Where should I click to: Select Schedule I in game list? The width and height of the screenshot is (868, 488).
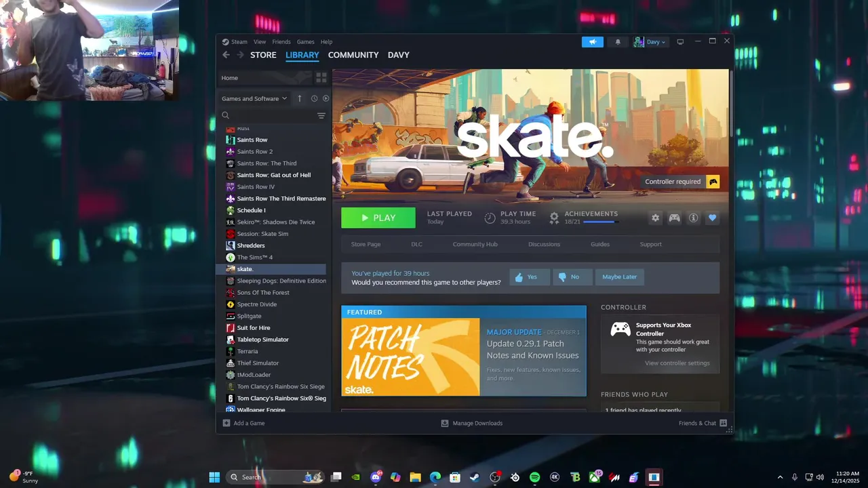(271, 210)
